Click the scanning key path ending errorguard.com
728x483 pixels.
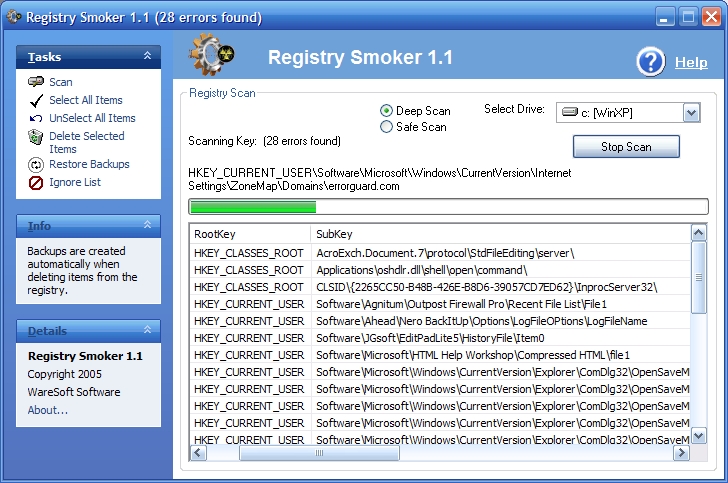(x=380, y=179)
